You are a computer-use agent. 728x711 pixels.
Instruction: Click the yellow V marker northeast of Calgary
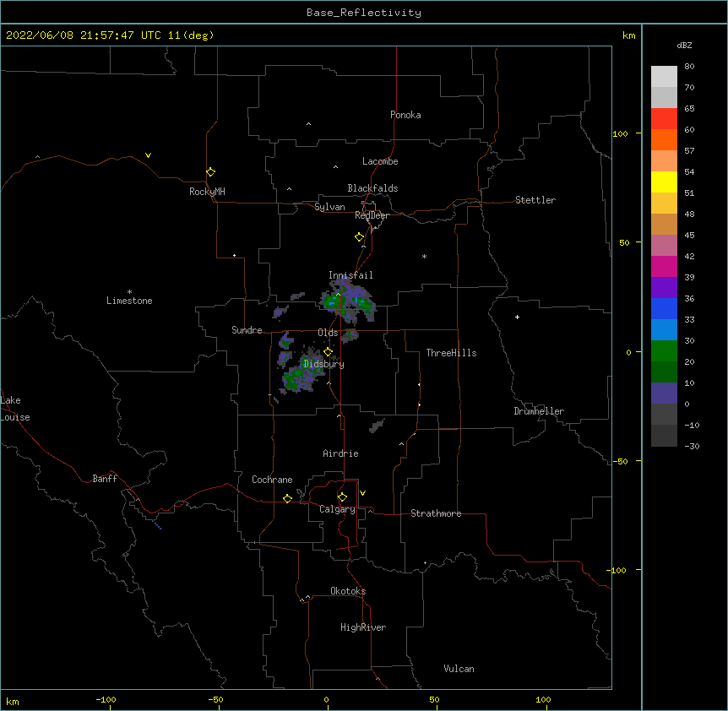pyautogui.click(x=362, y=493)
